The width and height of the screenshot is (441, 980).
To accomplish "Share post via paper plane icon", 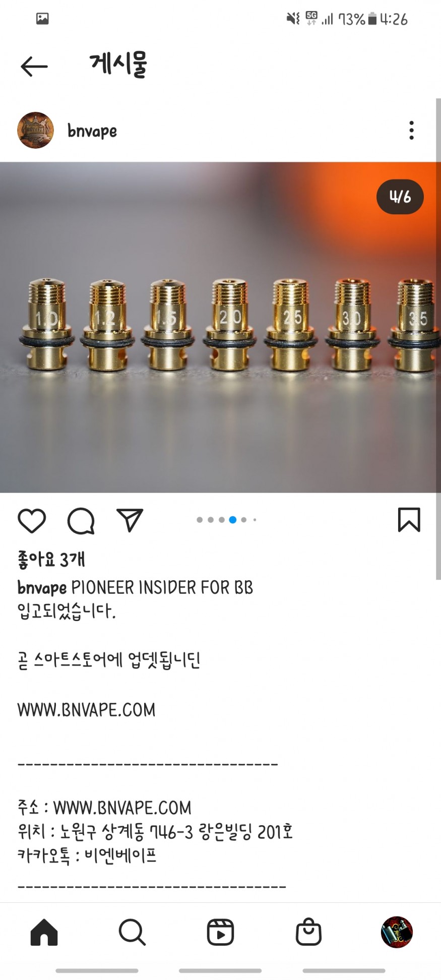I will (130, 520).
